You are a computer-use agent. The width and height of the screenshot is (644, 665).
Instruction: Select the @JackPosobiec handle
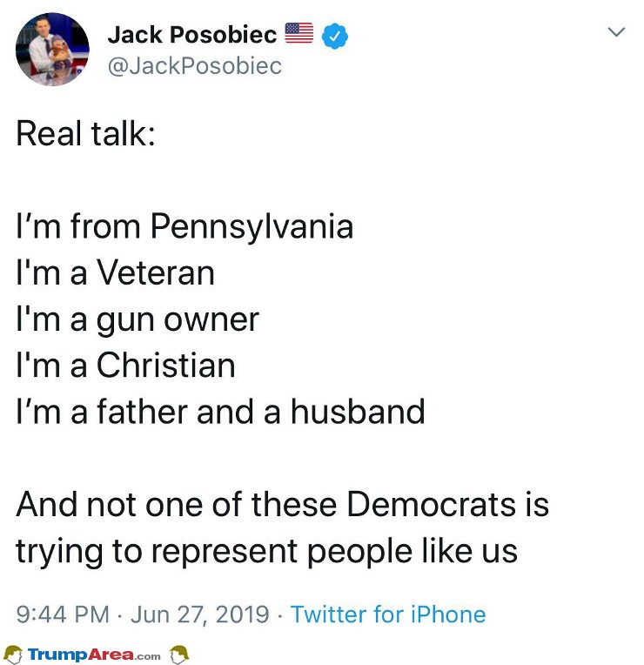click(x=195, y=66)
